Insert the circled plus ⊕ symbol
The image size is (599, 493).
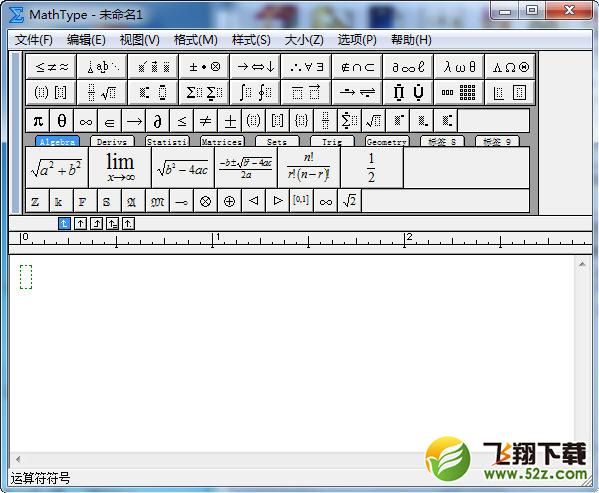[229, 201]
